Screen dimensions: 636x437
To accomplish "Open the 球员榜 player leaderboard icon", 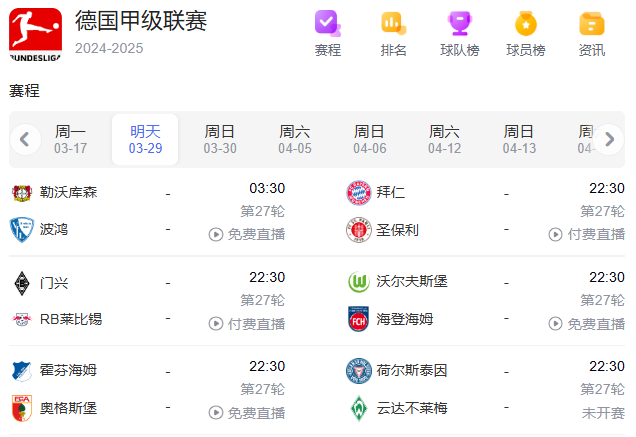I will click(525, 24).
